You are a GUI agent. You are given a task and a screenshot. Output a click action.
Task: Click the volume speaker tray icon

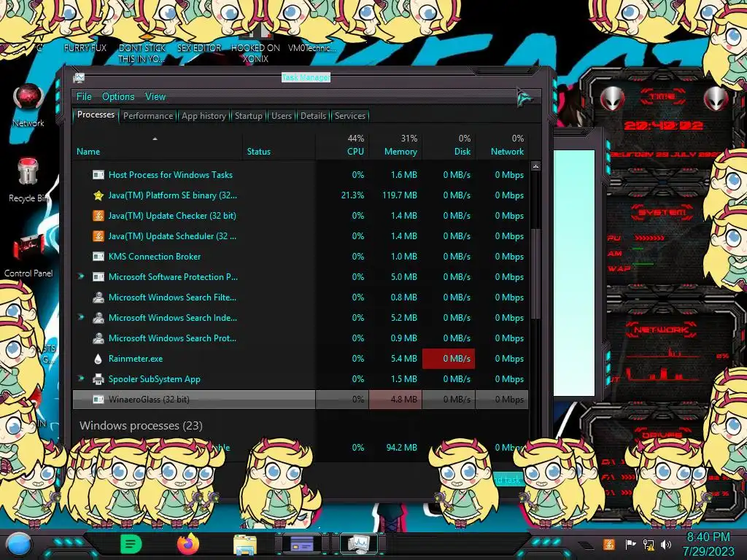[665, 544]
